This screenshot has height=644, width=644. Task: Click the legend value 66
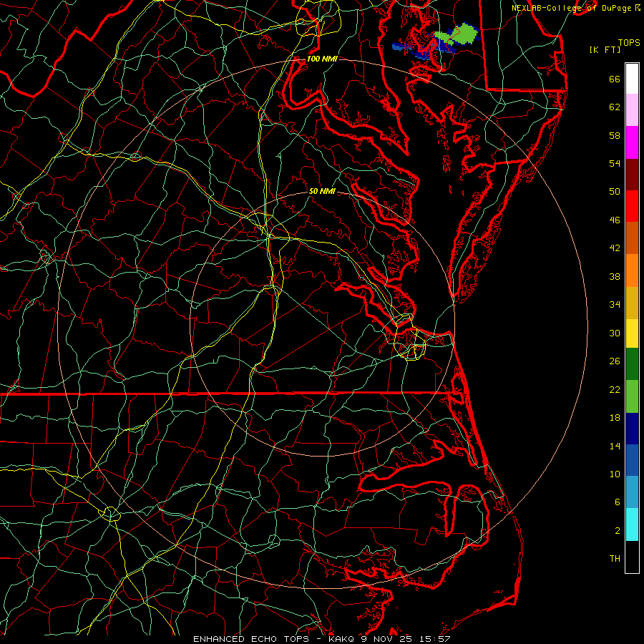pos(615,79)
